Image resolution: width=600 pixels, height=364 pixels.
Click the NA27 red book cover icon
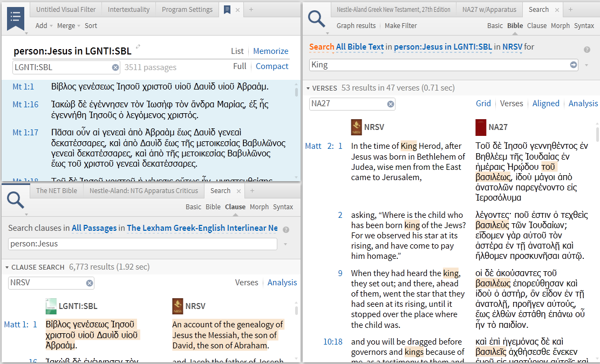point(481,127)
